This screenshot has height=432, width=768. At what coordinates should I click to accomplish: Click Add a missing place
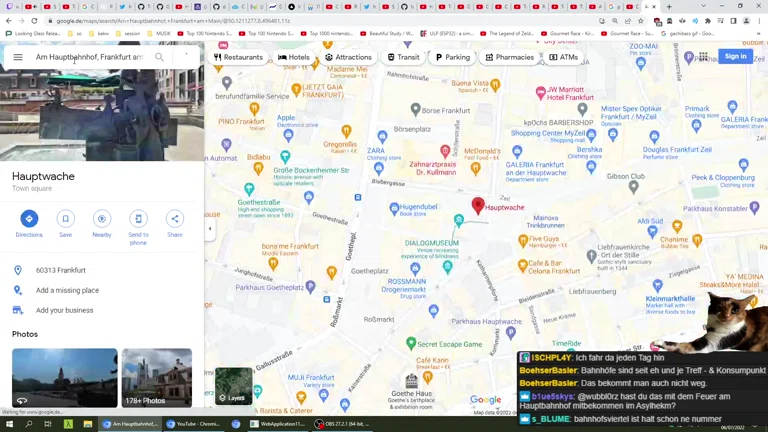(x=67, y=290)
